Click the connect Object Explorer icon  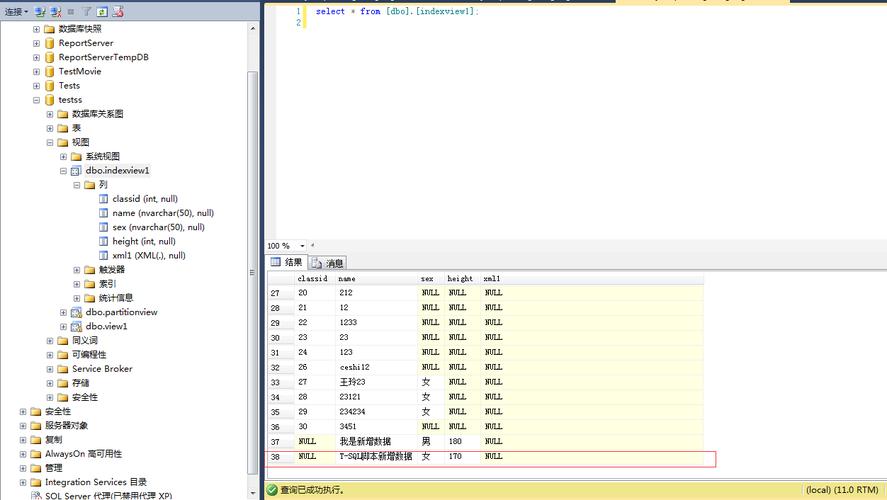tap(40, 11)
